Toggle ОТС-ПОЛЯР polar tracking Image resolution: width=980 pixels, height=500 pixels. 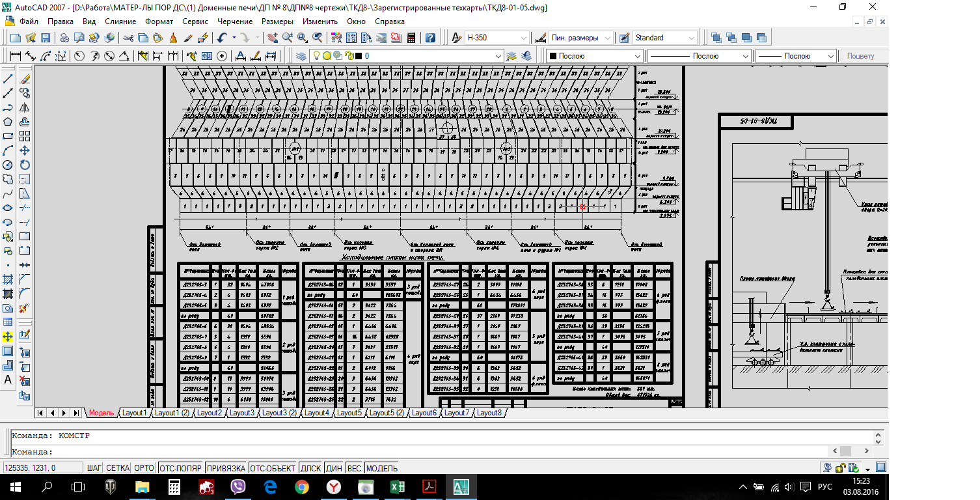[180, 468]
